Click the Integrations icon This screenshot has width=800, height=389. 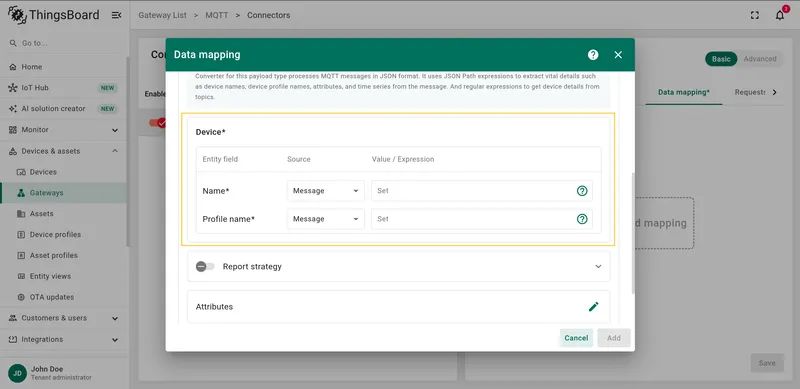[x=13, y=339]
